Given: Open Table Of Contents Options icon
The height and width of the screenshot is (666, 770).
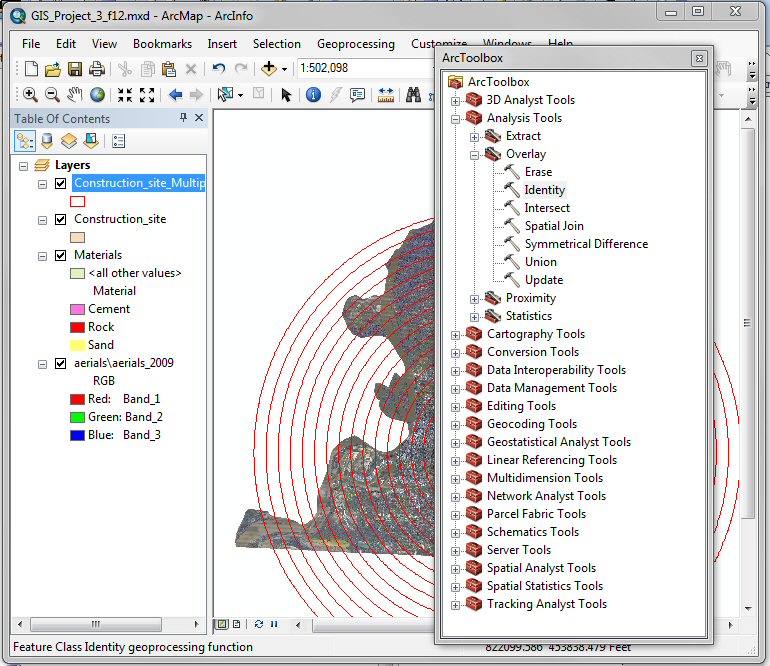Looking at the screenshot, I should [x=118, y=141].
